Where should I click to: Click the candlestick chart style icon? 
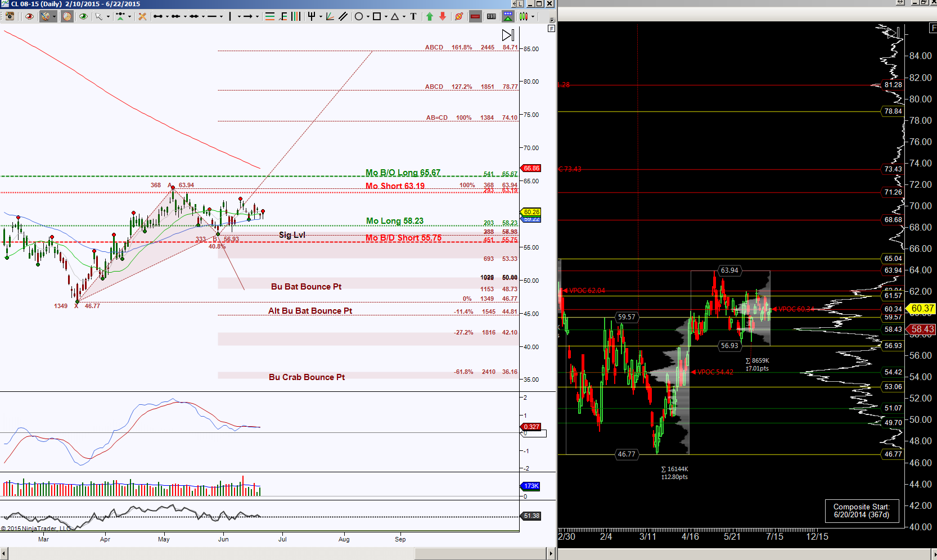coord(523,16)
